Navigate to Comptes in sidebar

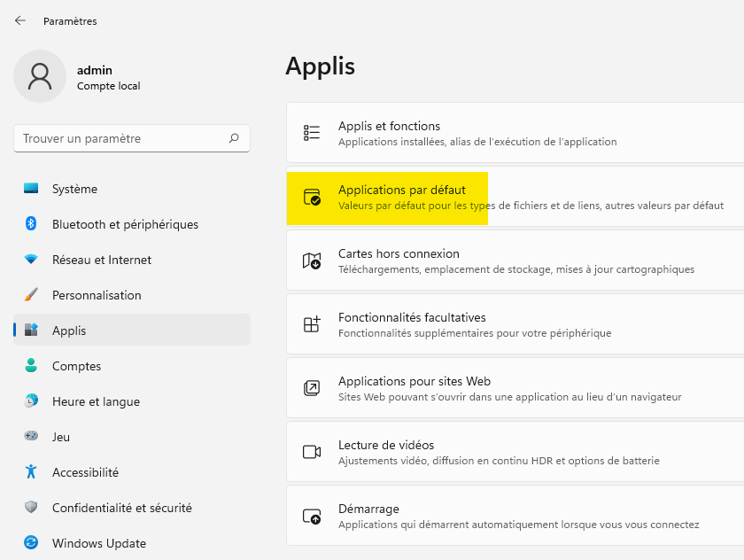pyautogui.click(x=76, y=366)
